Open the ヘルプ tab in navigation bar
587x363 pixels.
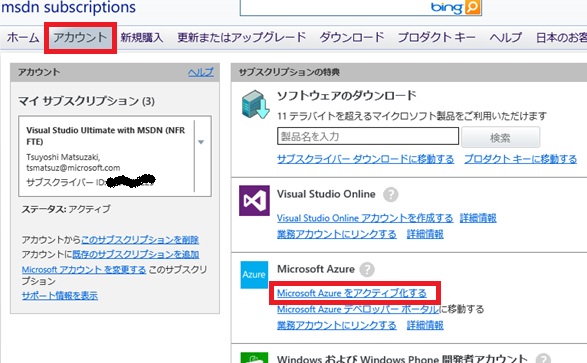click(x=505, y=37)
